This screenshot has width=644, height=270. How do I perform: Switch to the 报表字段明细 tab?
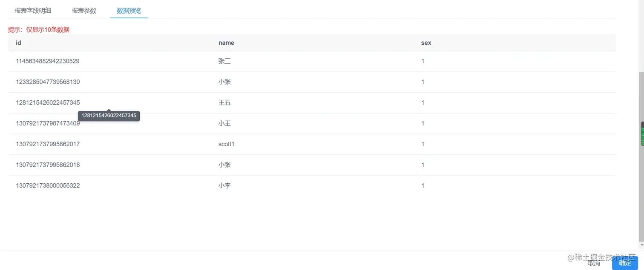coord(33,11)
